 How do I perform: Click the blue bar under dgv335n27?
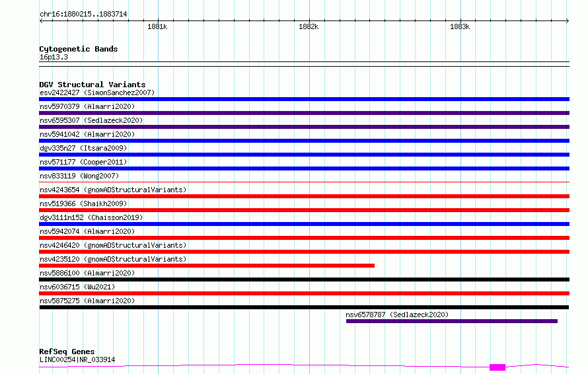304,155
